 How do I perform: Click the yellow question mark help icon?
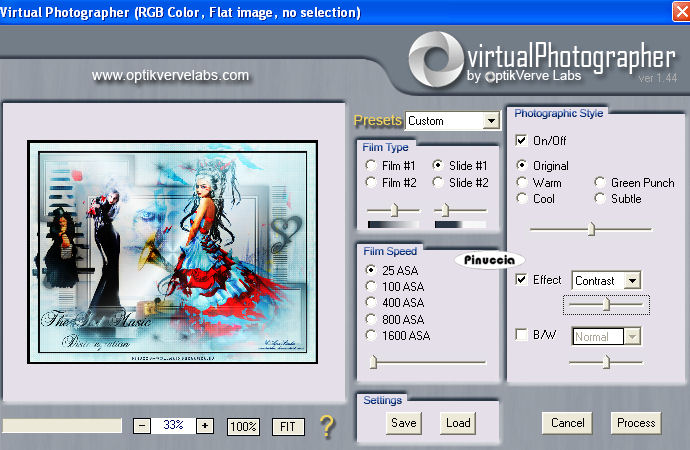pyautogui.click(x=327, y=426)
